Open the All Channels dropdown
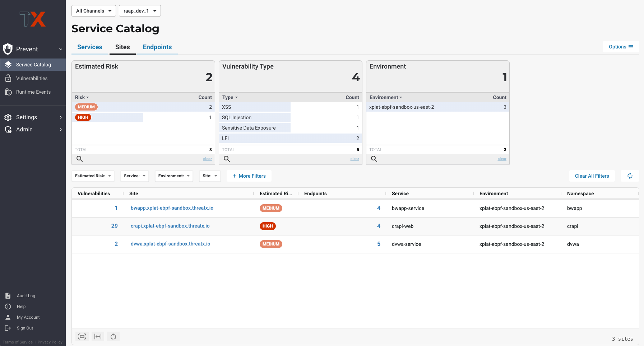Image resolution: width=644 pixels, height=346 pixels. (x=94, y=11)
